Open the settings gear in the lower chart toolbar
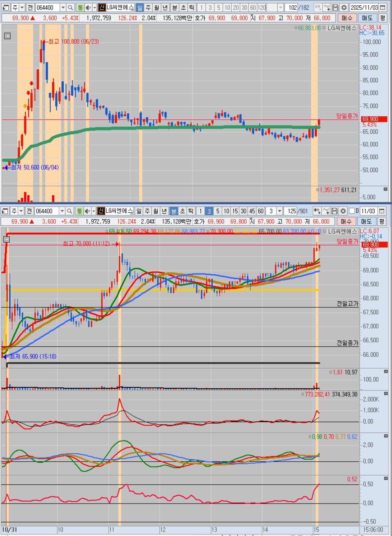The height and width of the screenshot is (536, 392). (343, 211)
